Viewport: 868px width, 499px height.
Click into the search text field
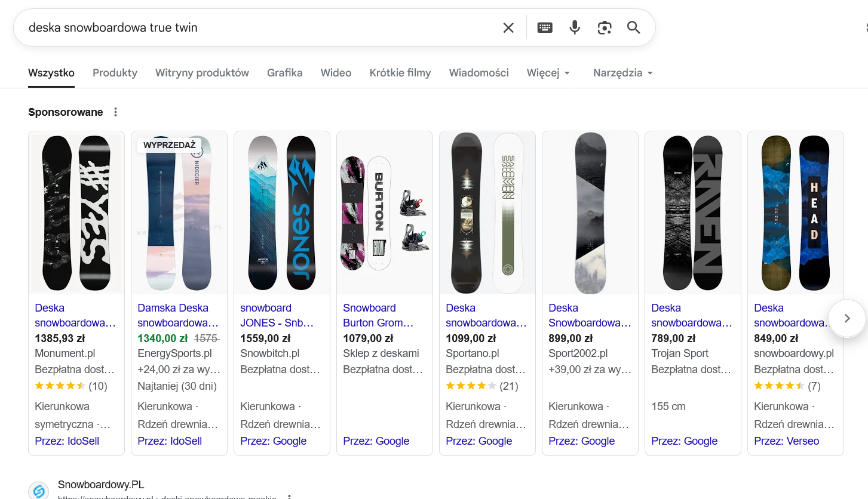click(x=257, y=27)
